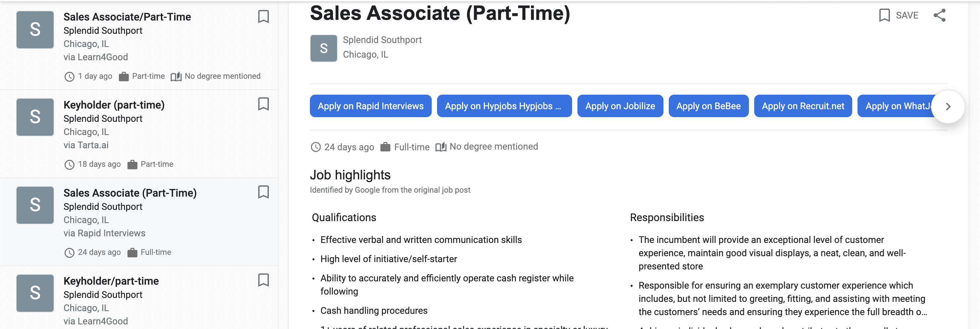Viewport: 980px width, 329px height.
Task: Bookmark the Sales Associate (Part-Time) listing in the list
Action: 263,192
